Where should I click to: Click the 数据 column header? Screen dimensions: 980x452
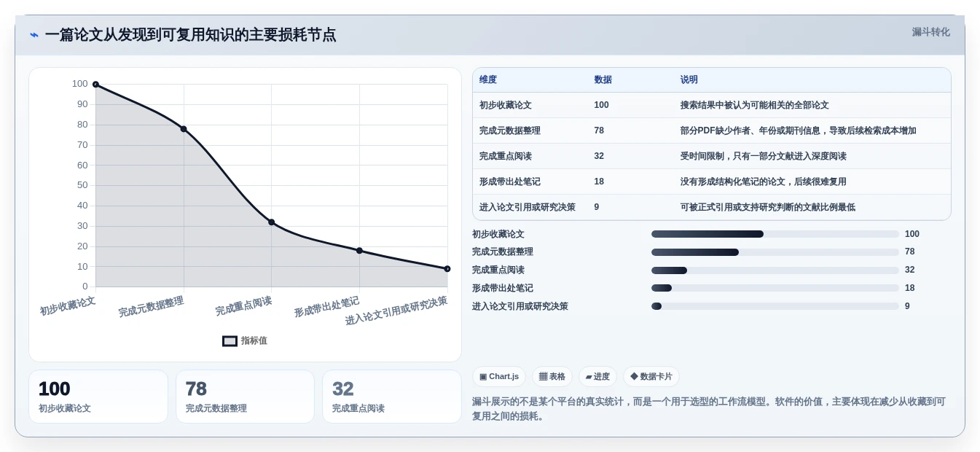click(x=603, y=79)
